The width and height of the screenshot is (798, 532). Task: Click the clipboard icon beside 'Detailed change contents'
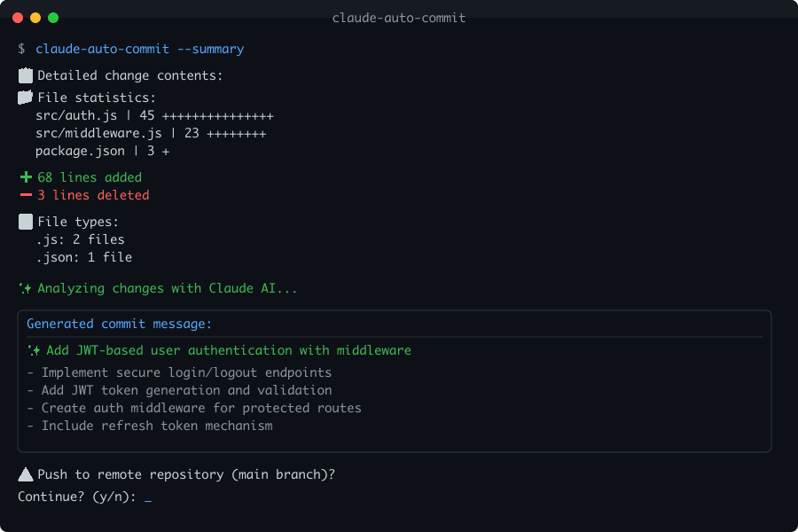(25, 75)
